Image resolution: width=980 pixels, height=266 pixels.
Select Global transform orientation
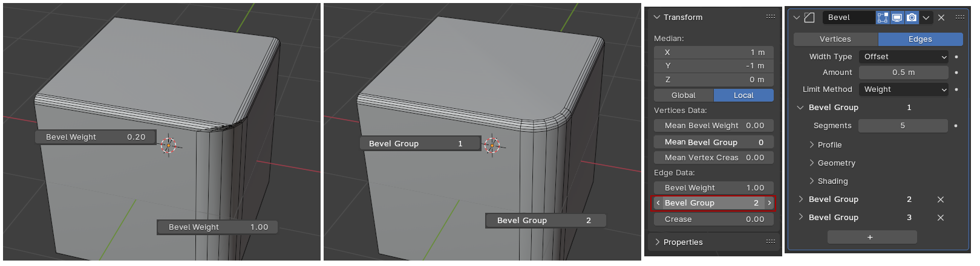pos(684,96)
